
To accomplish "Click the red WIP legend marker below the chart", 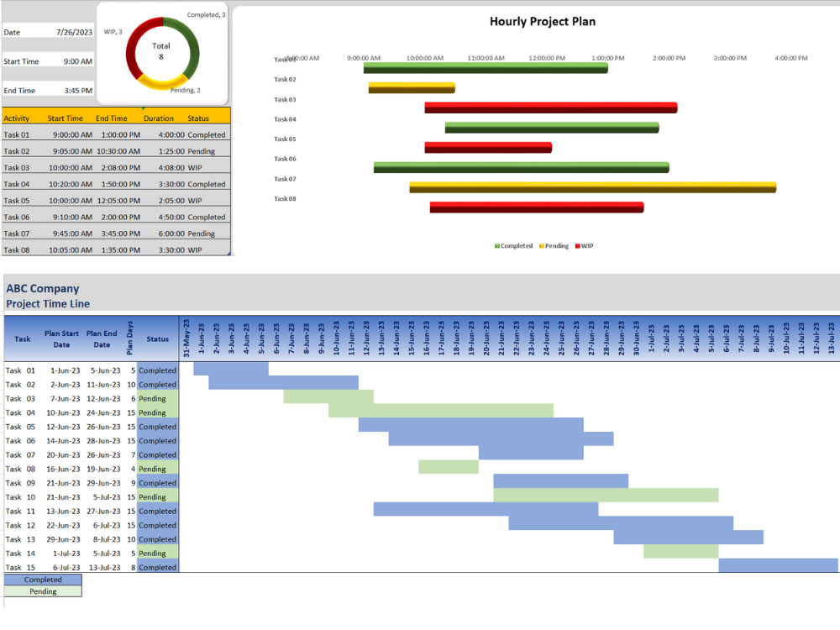I will (578, 245).
